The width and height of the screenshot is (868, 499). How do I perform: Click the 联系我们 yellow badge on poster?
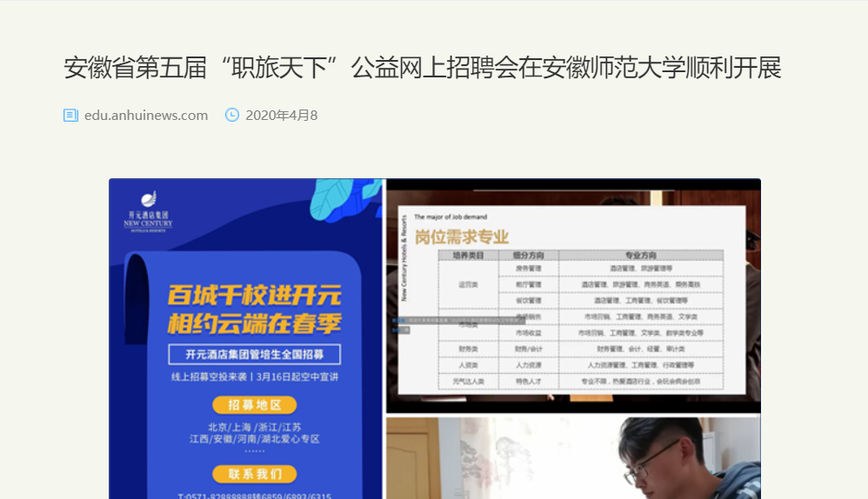click(255, 474)
